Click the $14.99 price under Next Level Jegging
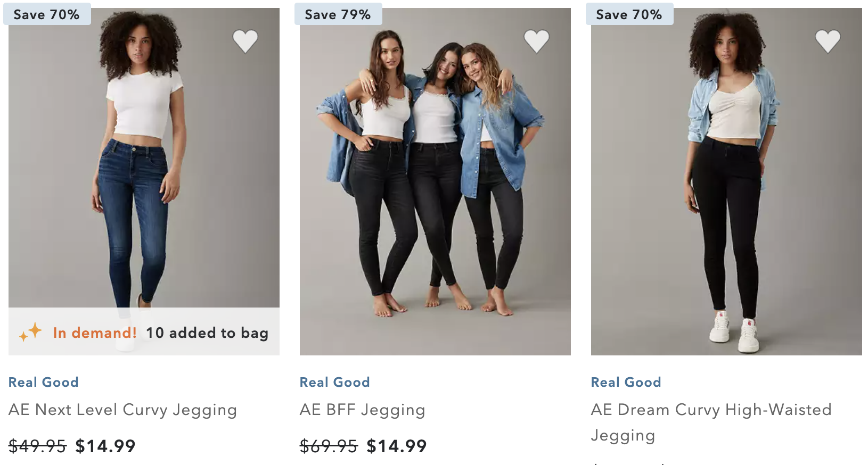The height and width of the screenshot is (465, 868). (x=105, y=446)
